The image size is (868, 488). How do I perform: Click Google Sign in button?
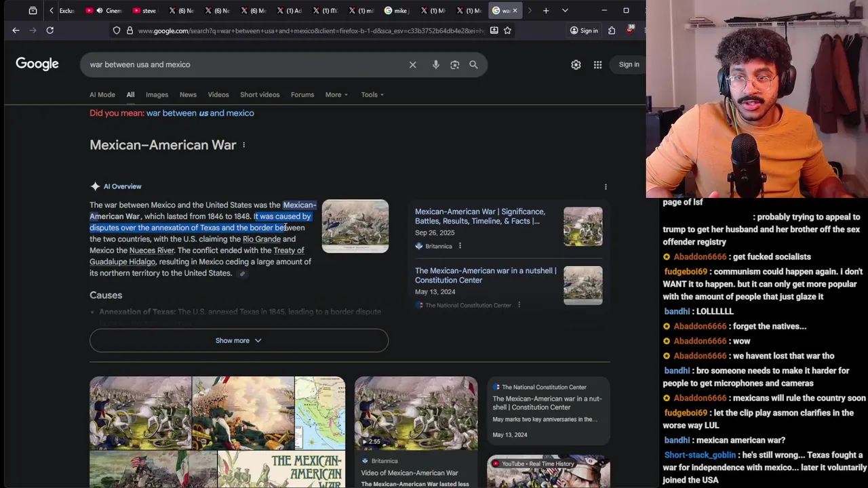[629, 64]
